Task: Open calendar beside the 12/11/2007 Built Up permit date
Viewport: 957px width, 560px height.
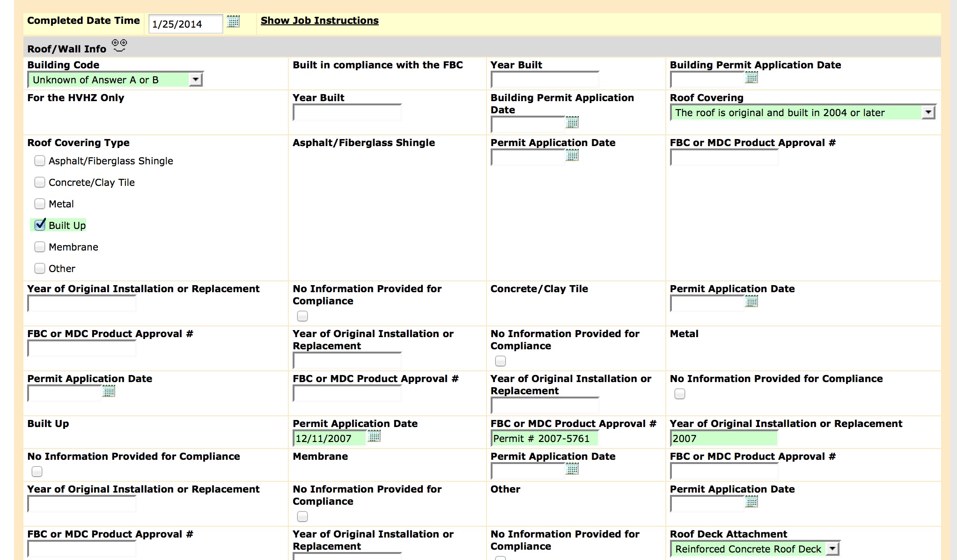Action: [374, 436]
